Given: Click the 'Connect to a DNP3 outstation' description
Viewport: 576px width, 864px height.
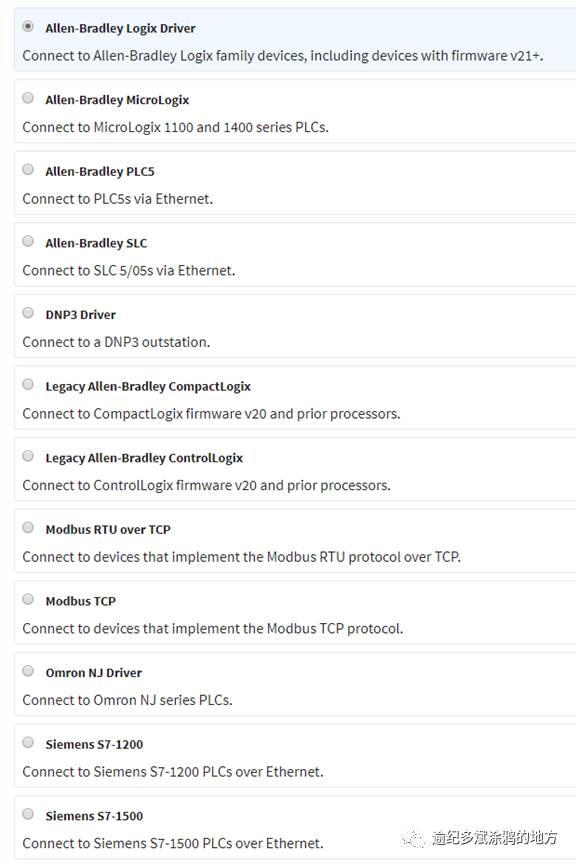Looking at the screenshot, I should pyautogui.click(x=116, y=342).
